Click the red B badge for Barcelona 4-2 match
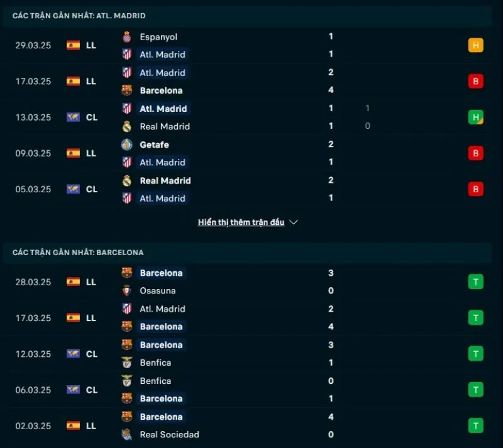 (476, 81)
